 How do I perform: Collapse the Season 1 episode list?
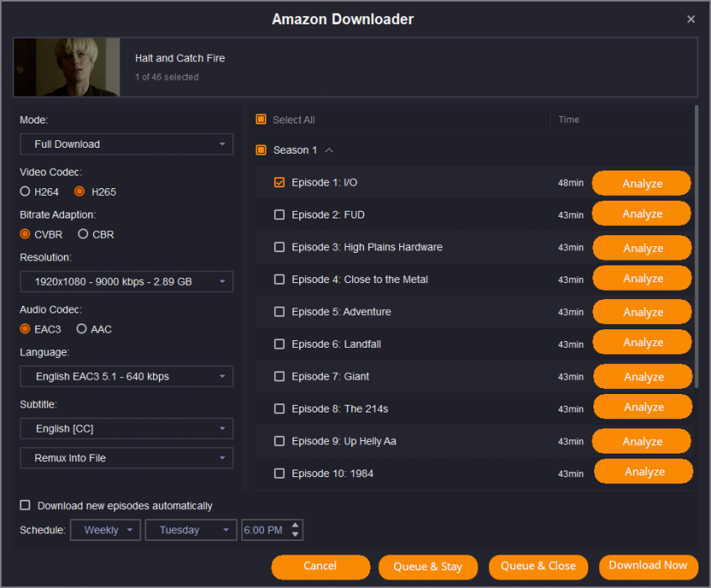coord(329,150)
